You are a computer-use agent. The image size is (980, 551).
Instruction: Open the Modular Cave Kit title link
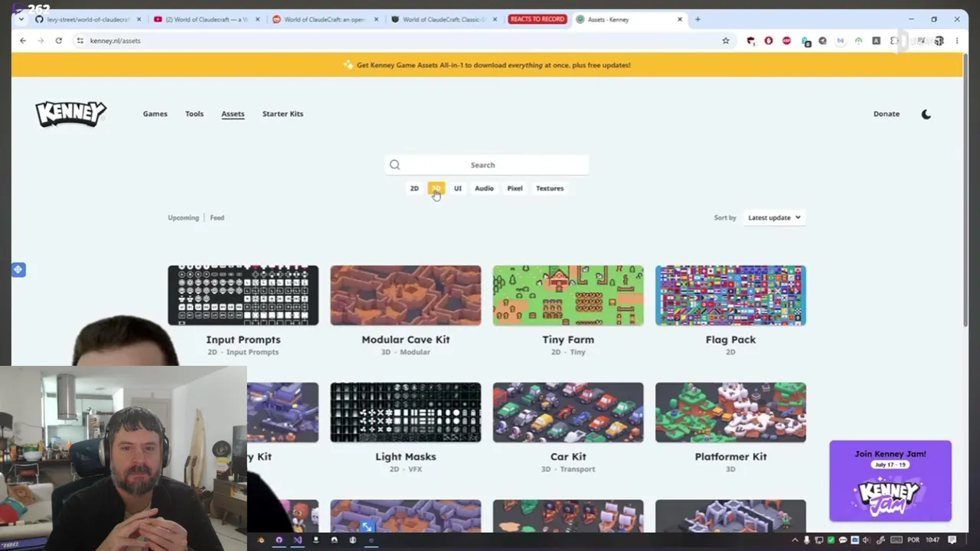pos(406,340)
